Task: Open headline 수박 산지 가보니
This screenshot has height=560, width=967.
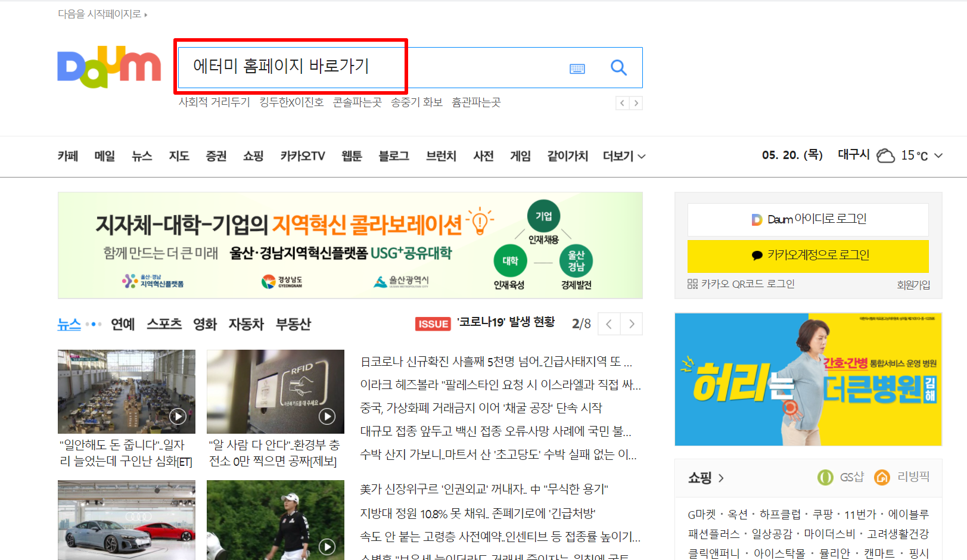Action: 498,455
